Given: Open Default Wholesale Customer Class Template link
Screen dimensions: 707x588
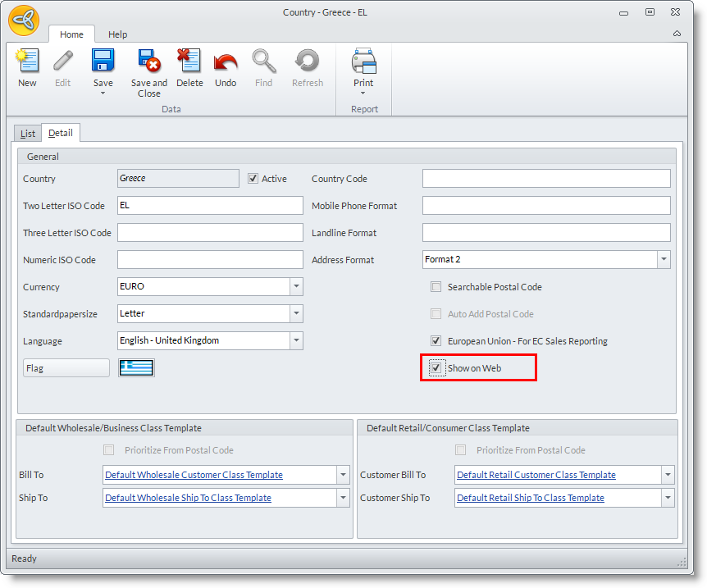Looking at the screenshot, I should tap(194, 475).
